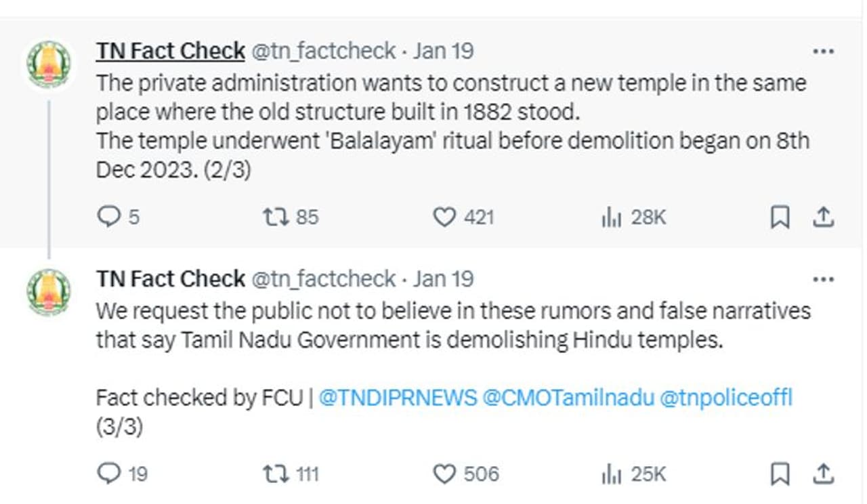View analytics showing 25K views
The image size is (867, 504).
(x=612, y=473)
